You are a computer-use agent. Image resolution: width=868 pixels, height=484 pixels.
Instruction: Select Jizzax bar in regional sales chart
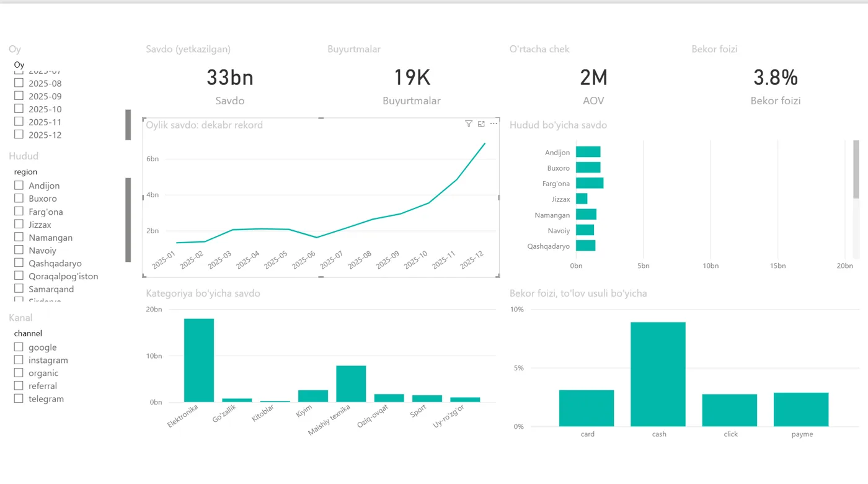click(582, 199)
